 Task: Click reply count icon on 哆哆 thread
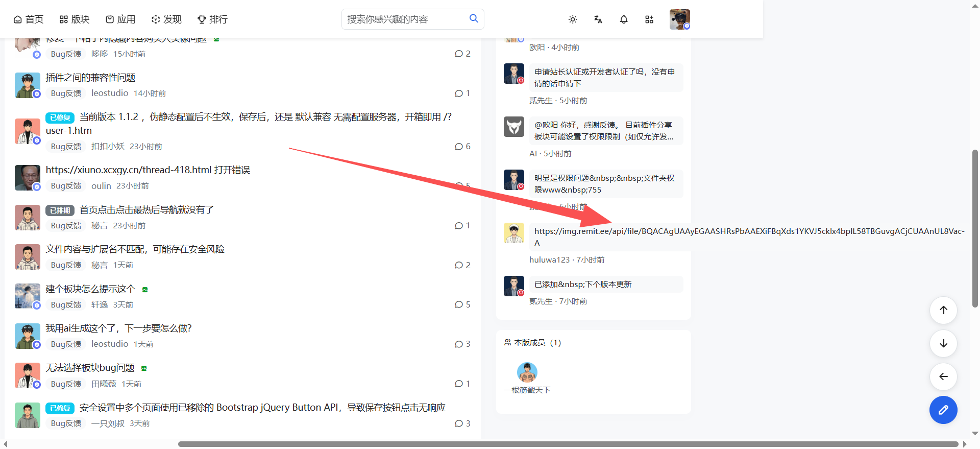459,54
